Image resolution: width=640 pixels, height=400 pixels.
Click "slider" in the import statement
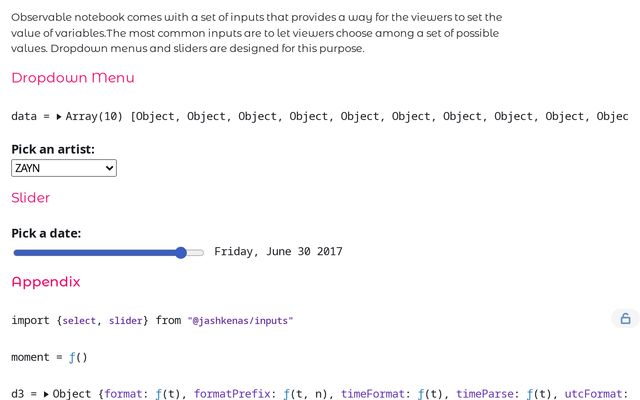pos(127,320)
